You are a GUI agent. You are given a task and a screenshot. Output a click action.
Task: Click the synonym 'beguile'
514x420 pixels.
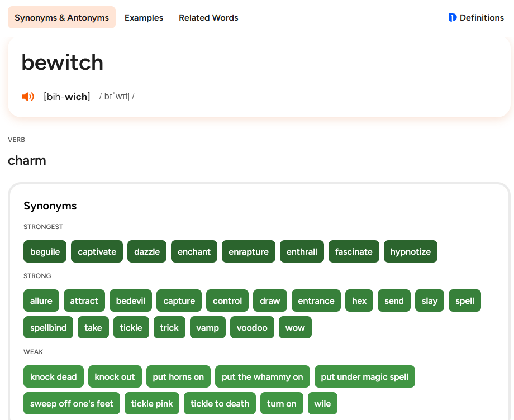45,252
